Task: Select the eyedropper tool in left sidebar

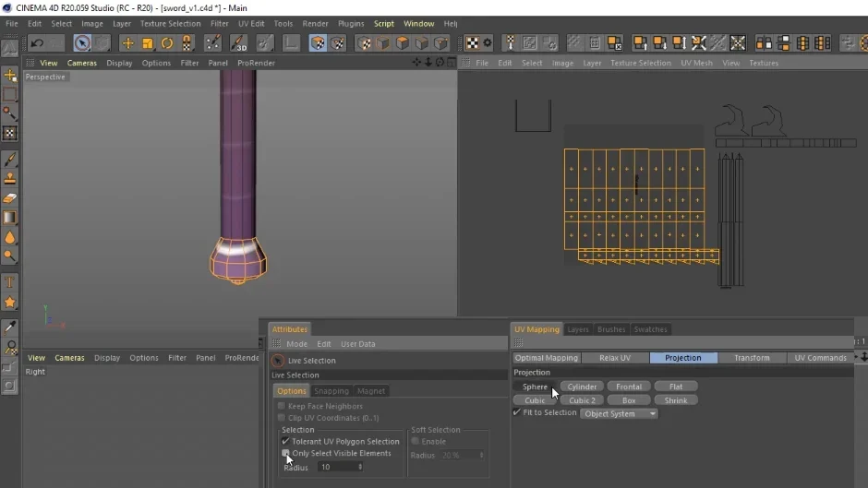Action: pos(10,327)
